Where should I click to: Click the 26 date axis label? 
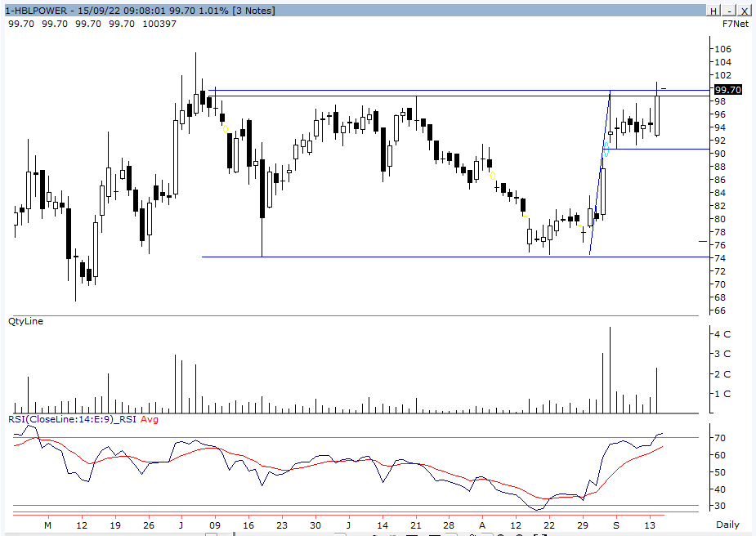(149, 525)
